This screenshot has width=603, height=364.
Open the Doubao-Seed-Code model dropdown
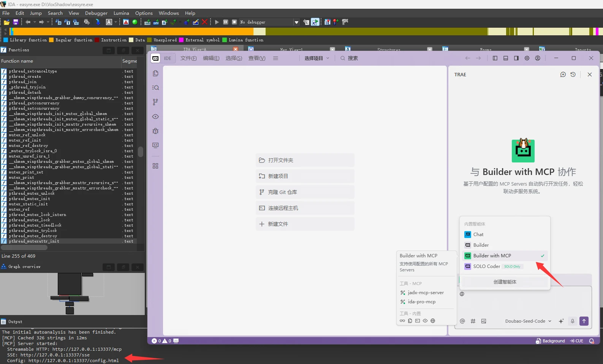pos(528,321)
